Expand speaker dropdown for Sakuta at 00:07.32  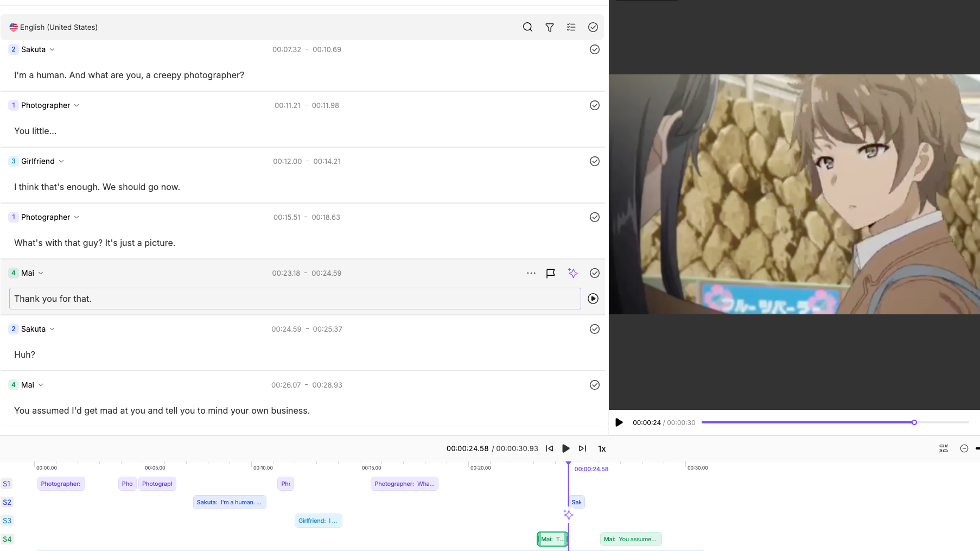click(x=52, y=49)
